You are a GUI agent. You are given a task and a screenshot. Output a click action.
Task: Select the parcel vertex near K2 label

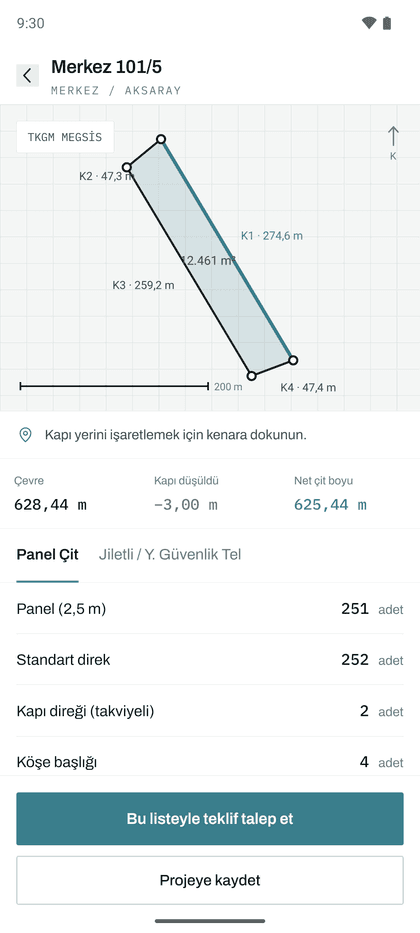[126, 167]
